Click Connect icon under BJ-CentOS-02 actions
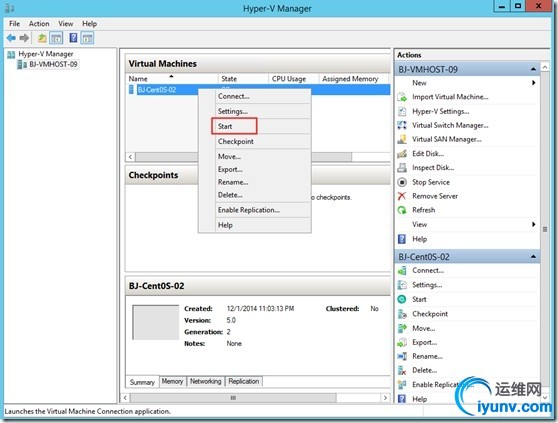Screen dimensions: 558x423 tap(402, 270)
